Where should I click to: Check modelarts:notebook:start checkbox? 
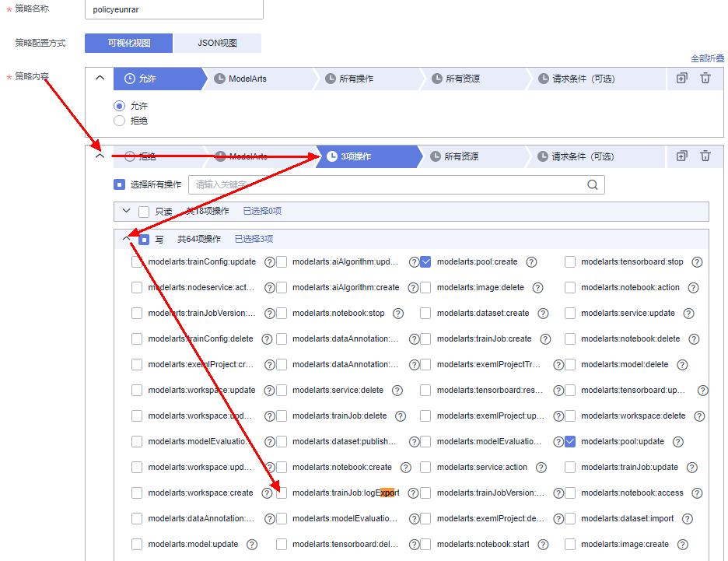(x=425, y=545)
